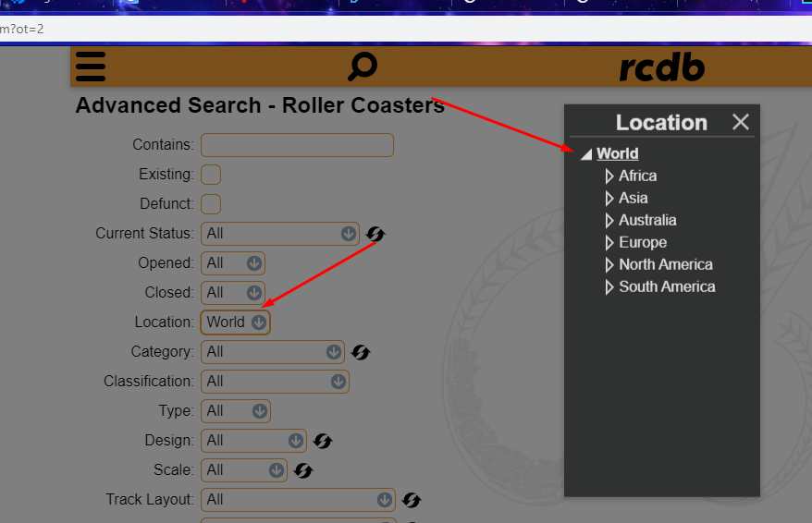The image size is (812, 523).
Task: Tick the Existing checkbox
Action: (x=211, y=175)
